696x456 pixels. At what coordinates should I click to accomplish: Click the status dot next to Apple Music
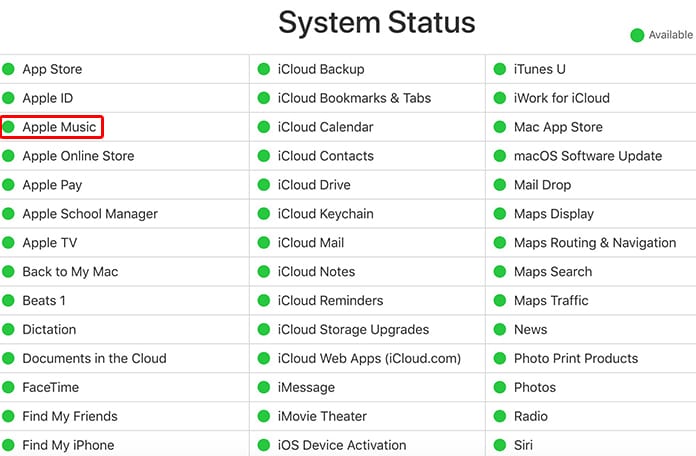point(8,127)
